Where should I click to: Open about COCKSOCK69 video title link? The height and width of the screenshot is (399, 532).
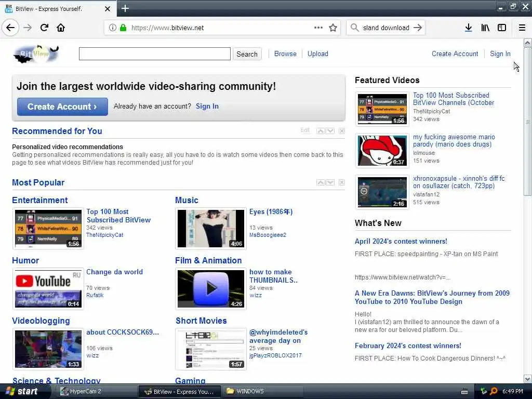[123, 332]
